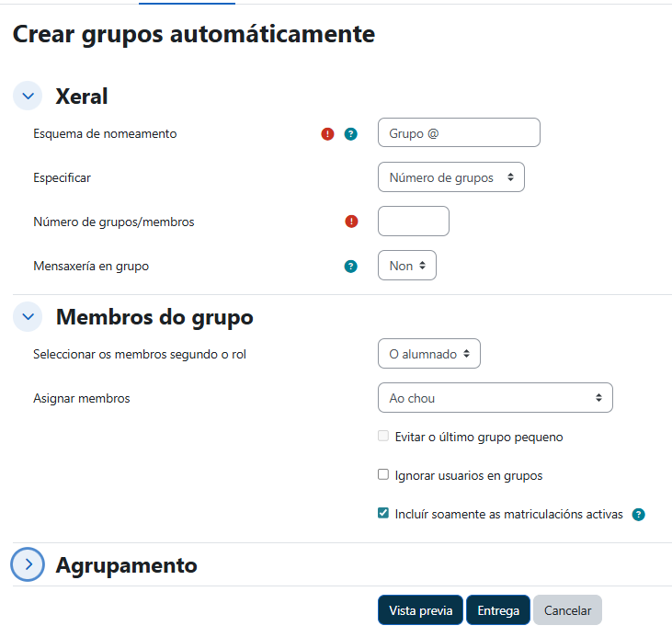The width and height of the screenshot is (672, 637).
Task: Focus the Esquema de nomeamento text field
Action: (459, 133)
